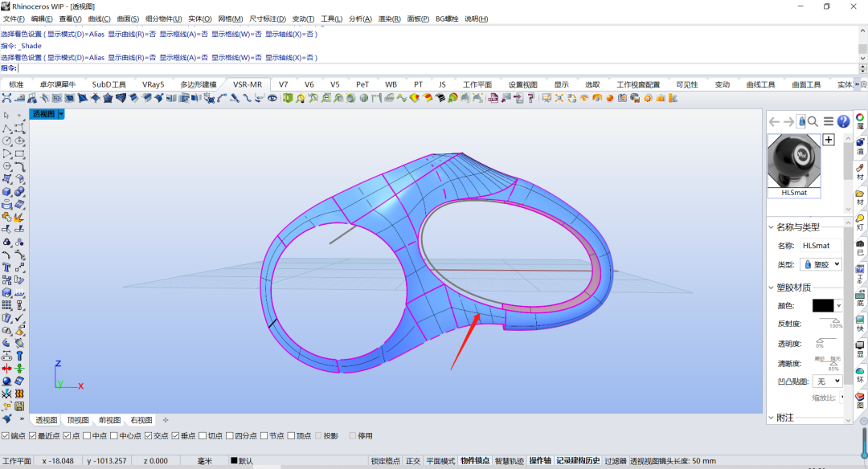This screenshot has height=469, width=868.
Task: Open the 曲面(S) menu
Action: [128, 18]
